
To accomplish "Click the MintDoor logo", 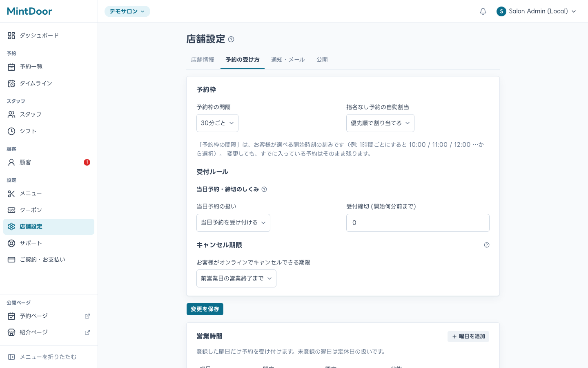I will coord(29,11).
